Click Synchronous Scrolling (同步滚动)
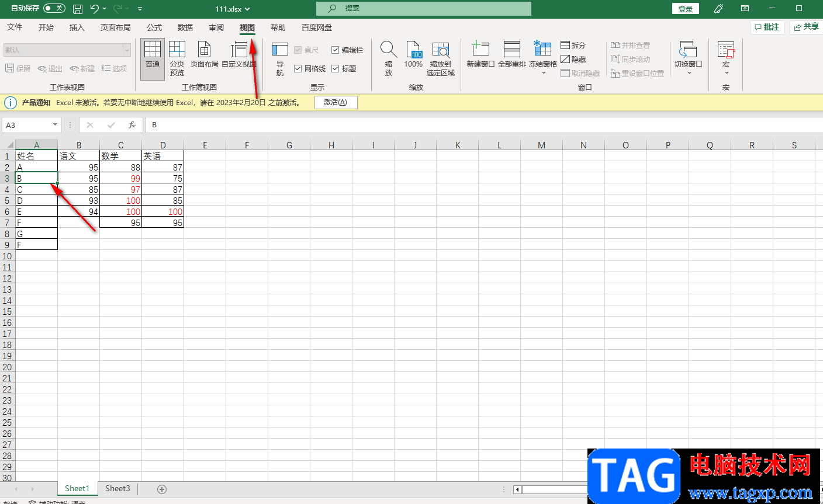The image size is (823, 504). coord(630,59)
